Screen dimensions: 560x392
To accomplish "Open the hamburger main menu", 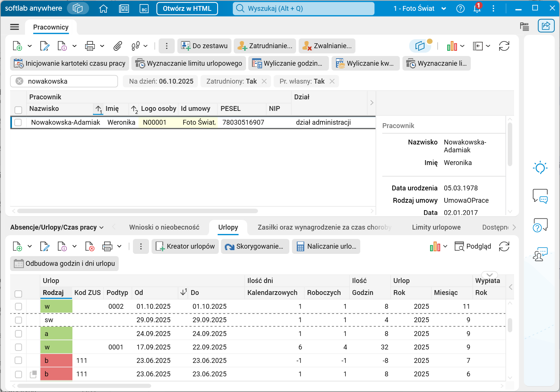I will (15, 27).
